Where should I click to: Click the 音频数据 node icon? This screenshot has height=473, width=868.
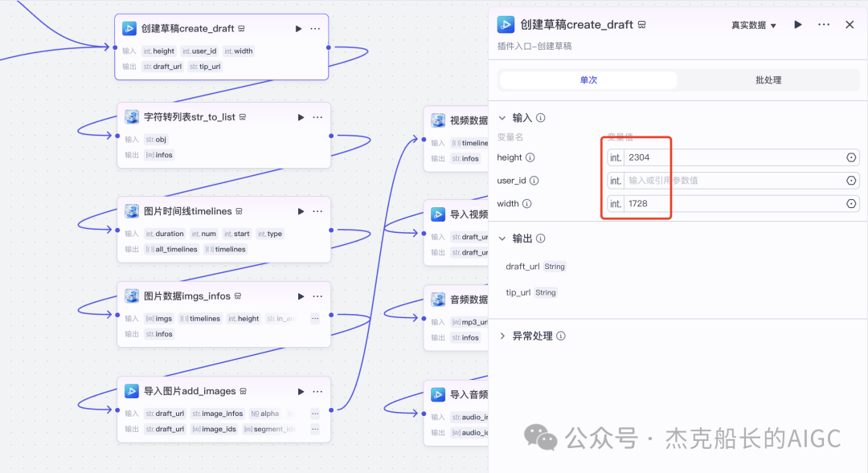(438, 300)
